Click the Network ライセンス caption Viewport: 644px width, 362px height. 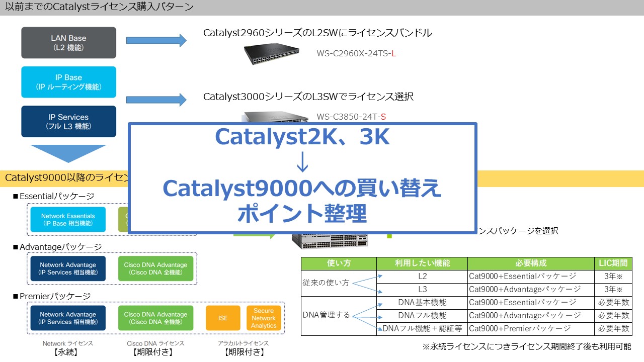(68, 343)
